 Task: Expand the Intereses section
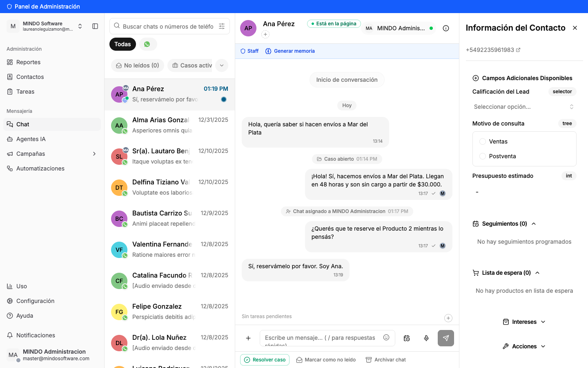(x=524, y=322)
